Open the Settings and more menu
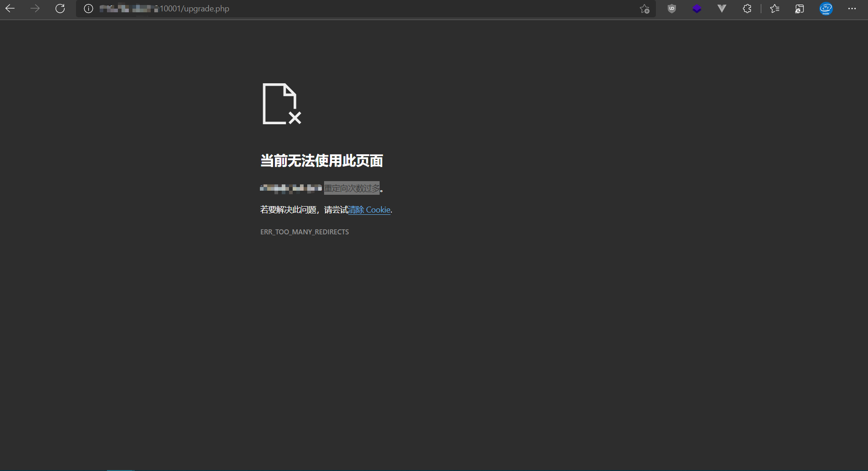868x471 pixels. point(852,9)
